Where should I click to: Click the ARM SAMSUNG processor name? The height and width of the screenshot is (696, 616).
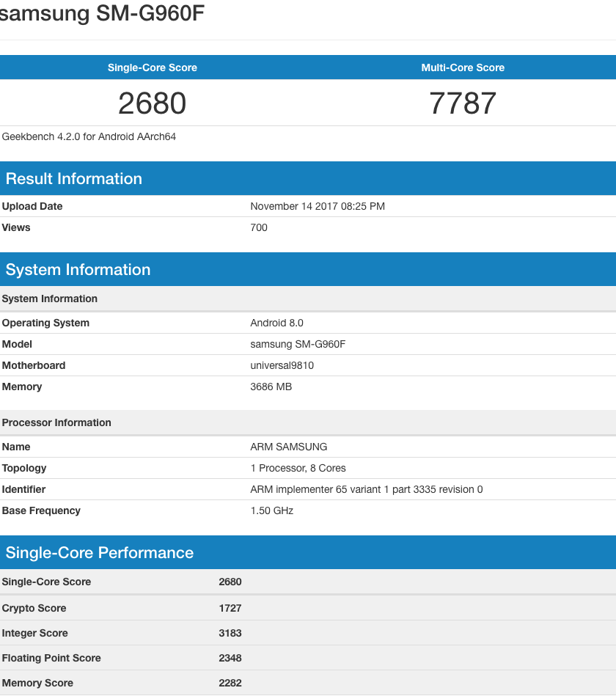(289, 447)
